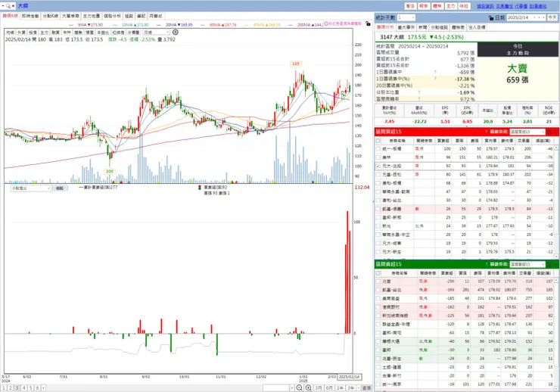
Task: Expand more pages arrow after page 6
Action: (x=44, y=387)
